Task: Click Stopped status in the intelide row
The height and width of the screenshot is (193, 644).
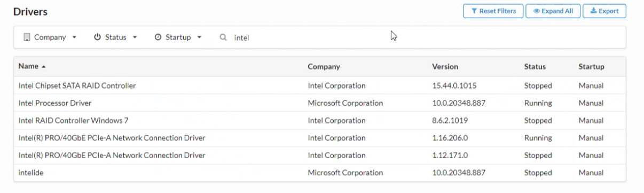Action: 538,173
